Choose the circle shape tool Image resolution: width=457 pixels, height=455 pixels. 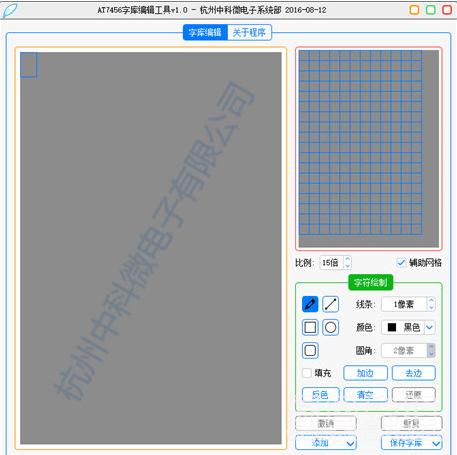330,327
